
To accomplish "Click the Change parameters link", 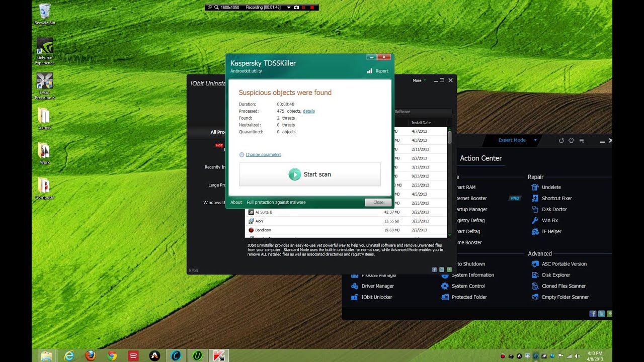I will coord(263,155).
